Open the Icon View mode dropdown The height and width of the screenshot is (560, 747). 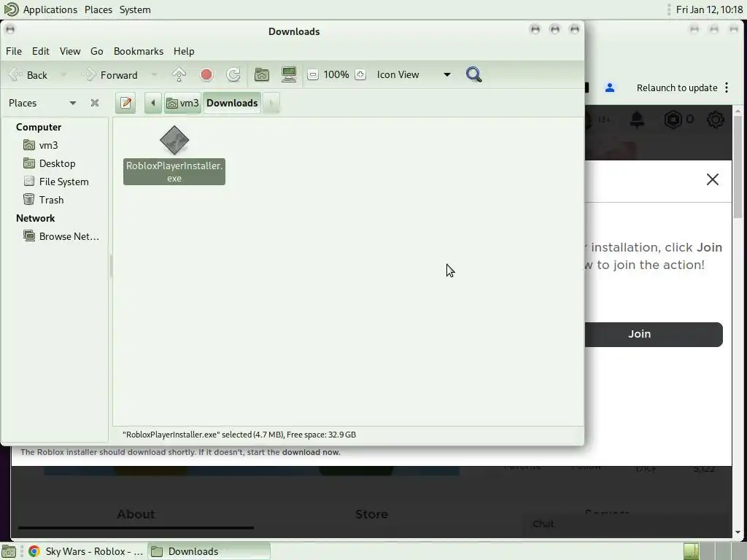point(413,75)
